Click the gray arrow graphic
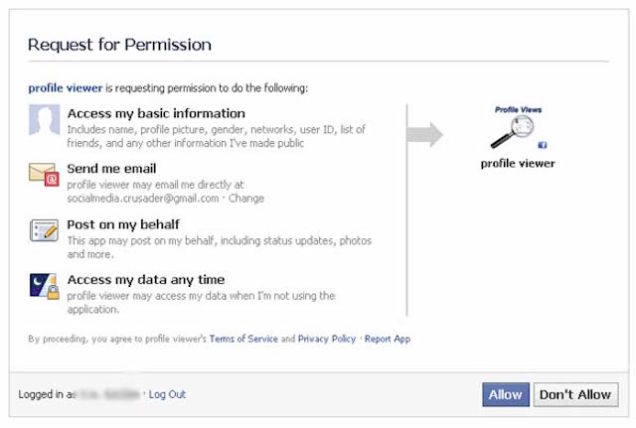This screenshot has height=428, width=636. [x=425, y=134]
